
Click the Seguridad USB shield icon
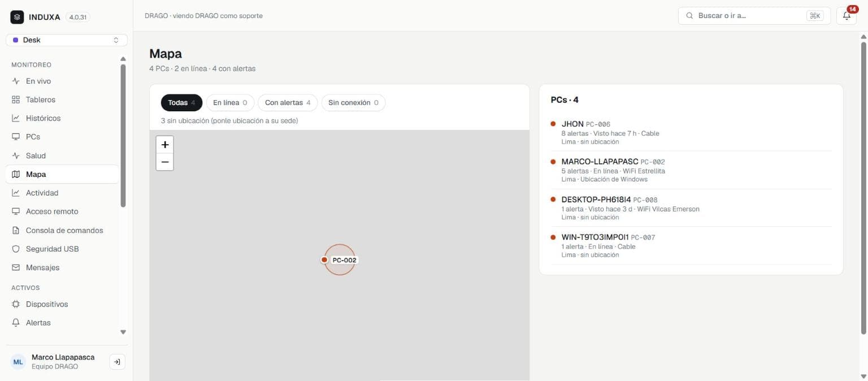[16, 249]
